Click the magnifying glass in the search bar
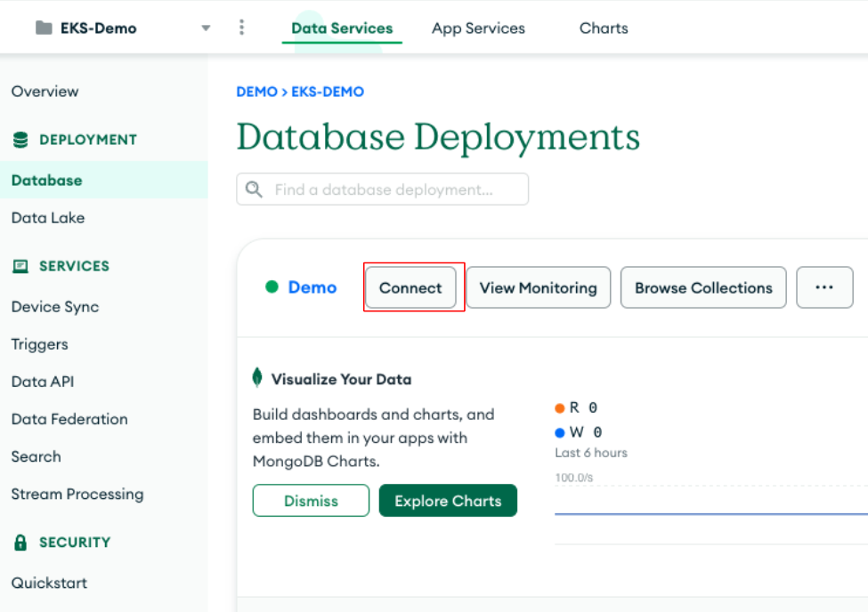 [254, 189]
